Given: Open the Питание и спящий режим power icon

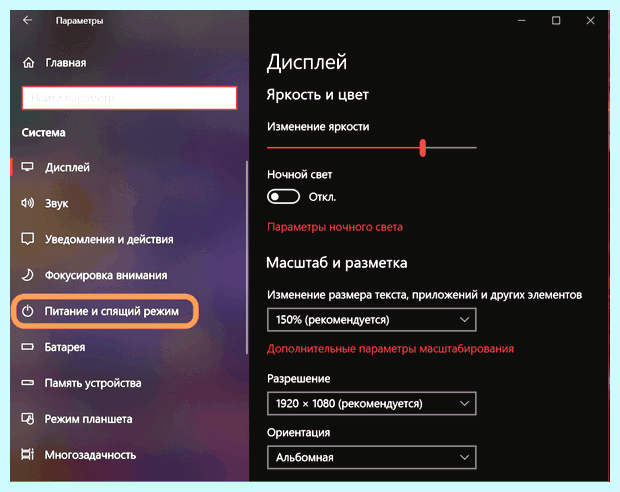Looking at the screenshot, I should tap(27, 311).
